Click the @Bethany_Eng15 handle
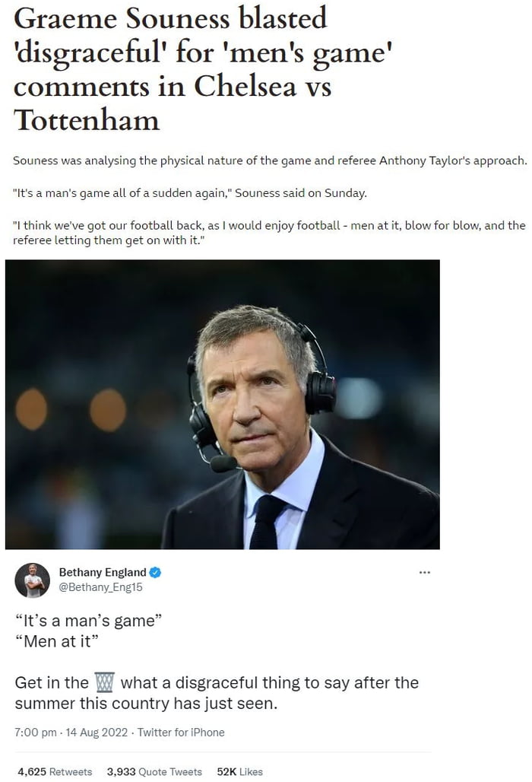Screen dimensions: 532x782 point(100,586)
